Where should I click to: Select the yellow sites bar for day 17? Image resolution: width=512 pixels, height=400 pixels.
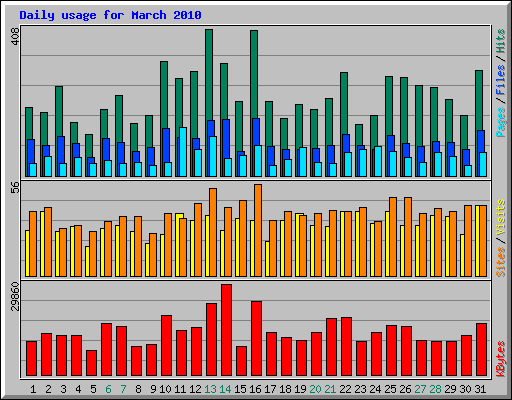click(267, 259)
